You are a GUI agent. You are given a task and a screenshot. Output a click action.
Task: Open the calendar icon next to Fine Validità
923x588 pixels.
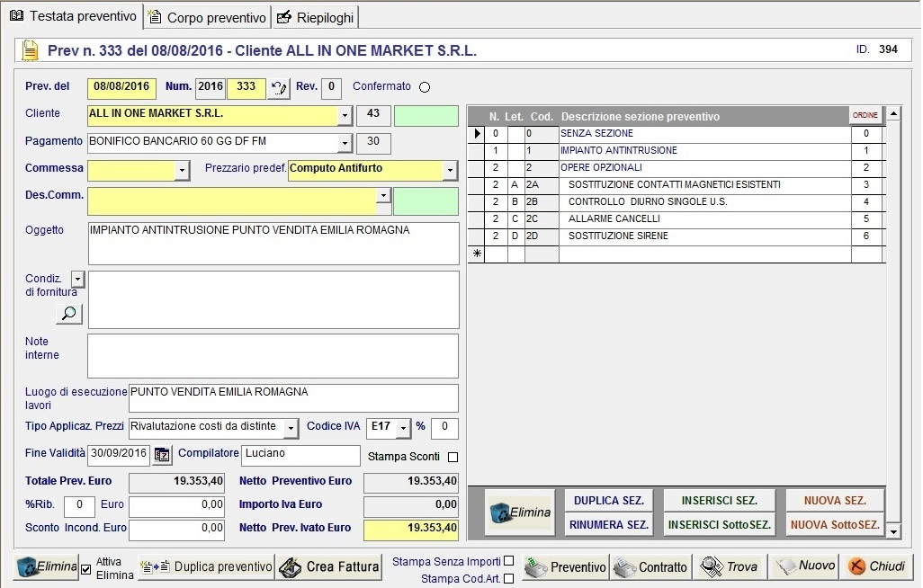[x=162, y=454]
